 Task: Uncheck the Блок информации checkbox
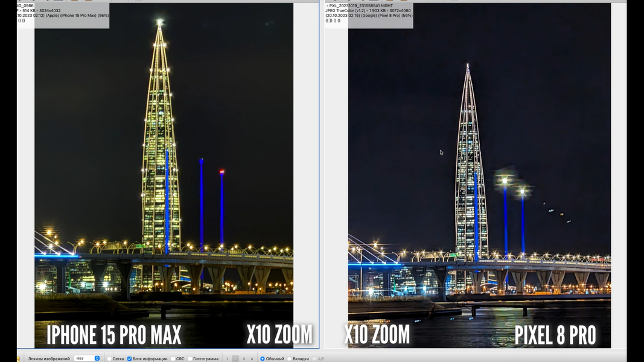click(129, 358)
